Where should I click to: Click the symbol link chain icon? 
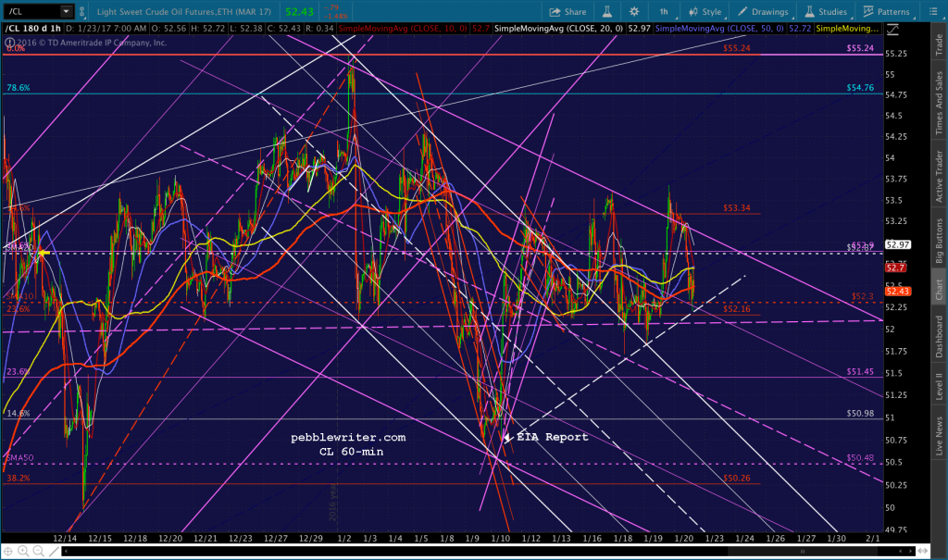click(81, 11)
